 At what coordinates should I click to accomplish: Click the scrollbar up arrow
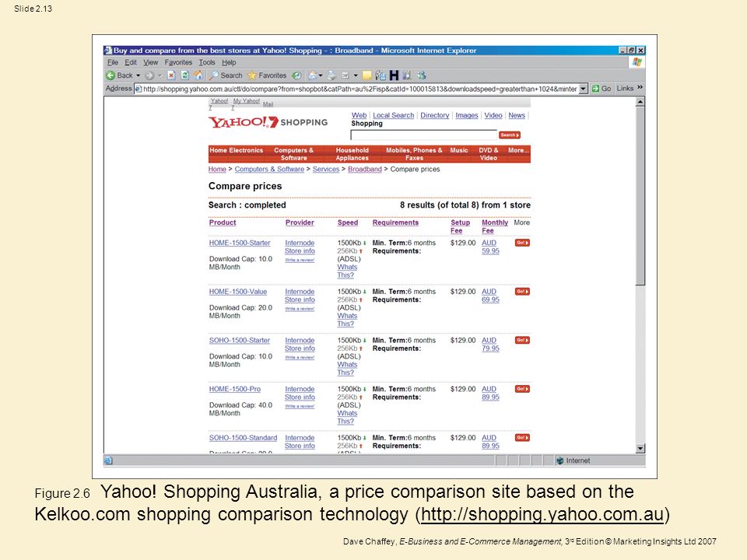click(640, 101)
